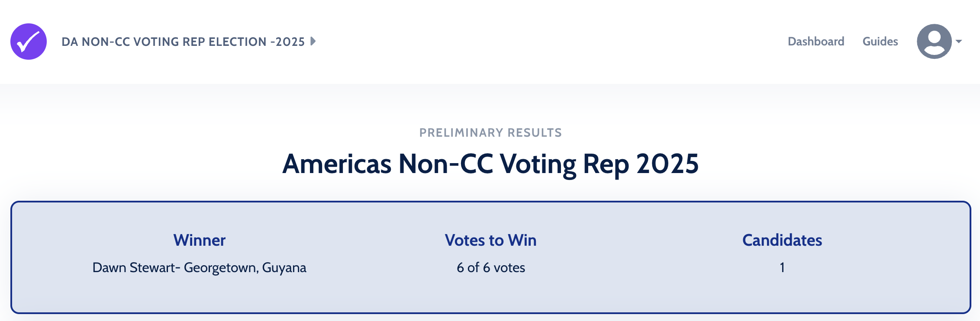The height and width of the screenshot is (321, 980).
Task: Click the year 2025 in main heading
Action: tap(667, 164)
